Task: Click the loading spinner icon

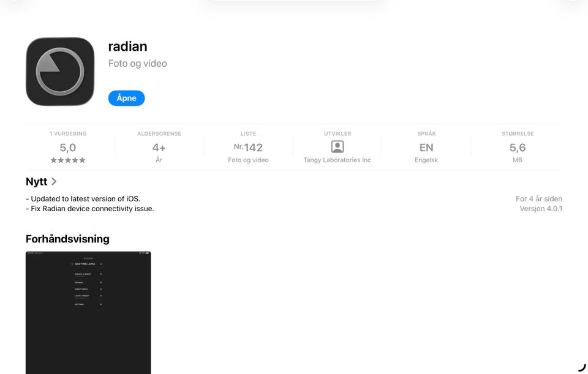Action: pyautogui.click(x=582, y=367)
